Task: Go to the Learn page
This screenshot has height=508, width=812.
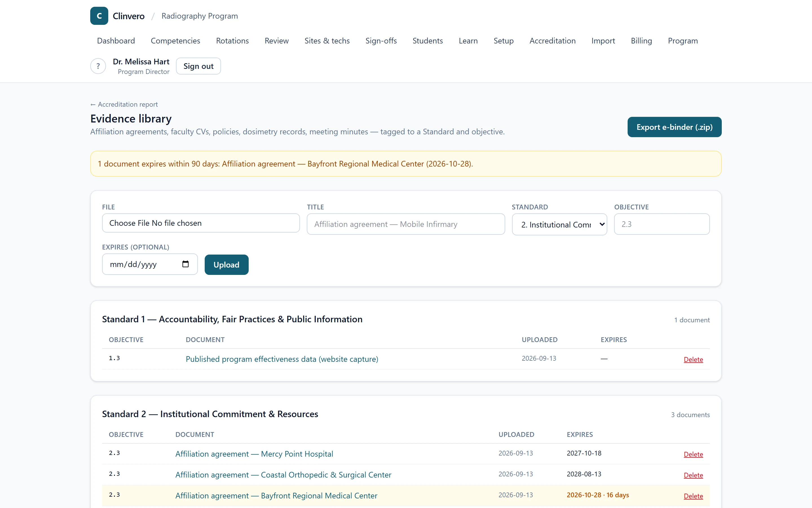Action: point(468,41)
